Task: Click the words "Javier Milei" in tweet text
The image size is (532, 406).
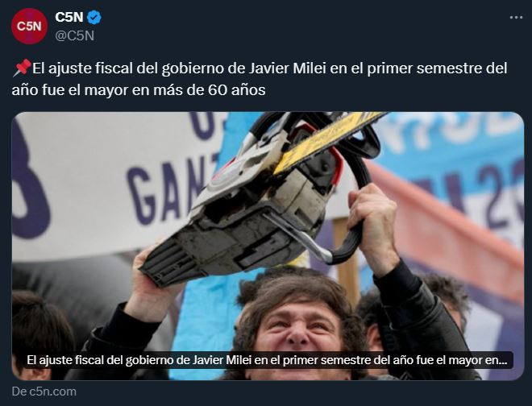Action: pyautogui.click(x=288, y=68)
